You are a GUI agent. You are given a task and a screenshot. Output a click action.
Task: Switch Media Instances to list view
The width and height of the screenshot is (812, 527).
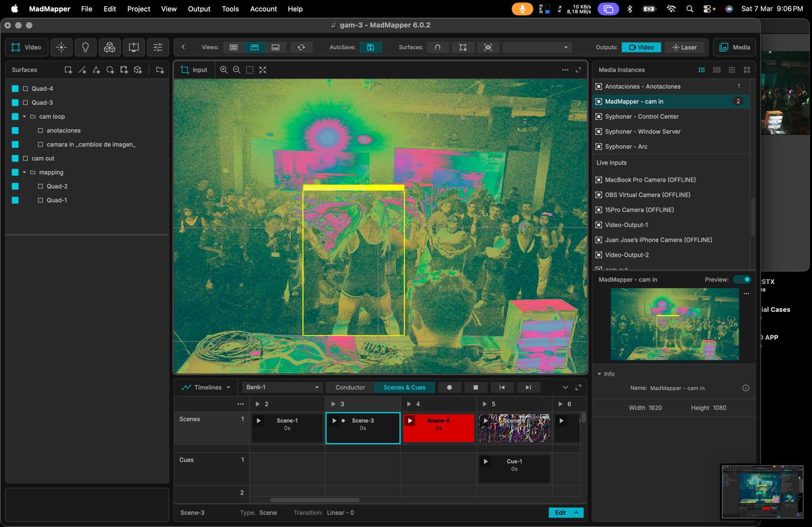[702, 70]
